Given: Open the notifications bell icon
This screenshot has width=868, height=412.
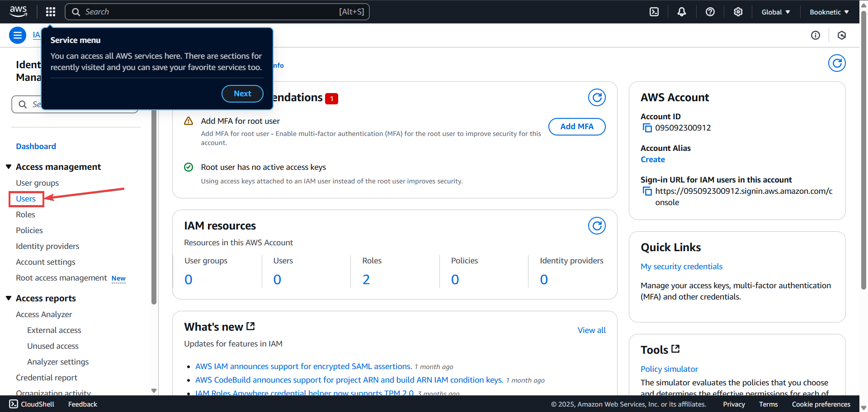Looking at the screenshot, I should pyautogui.click(x=682, y=12).
